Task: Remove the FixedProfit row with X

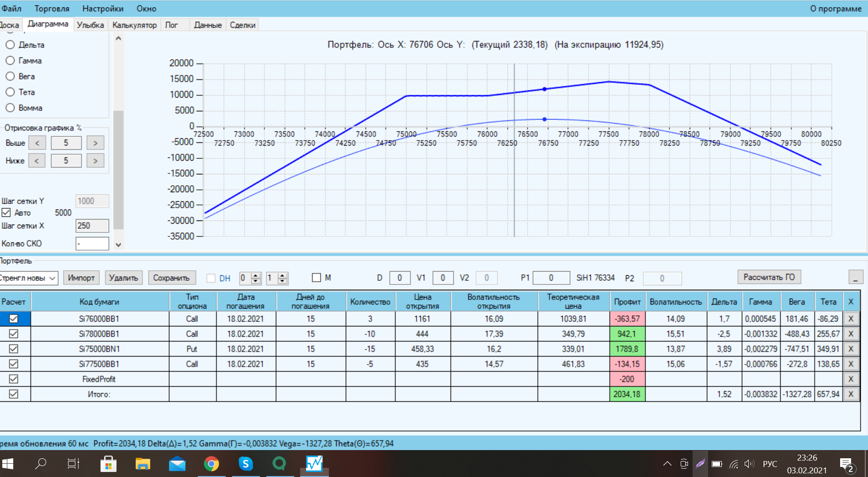Action: click(x=851, y=379)
